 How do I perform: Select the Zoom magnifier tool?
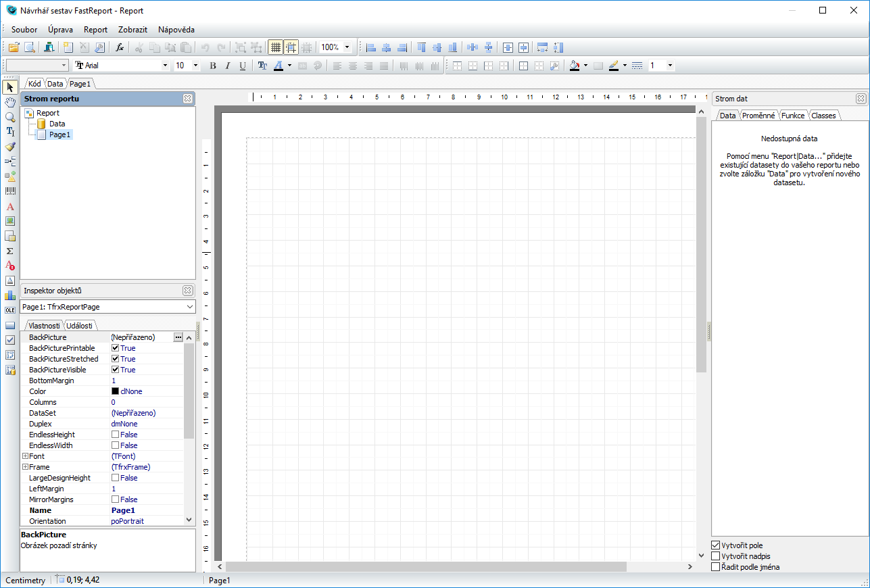pos(10,117)
